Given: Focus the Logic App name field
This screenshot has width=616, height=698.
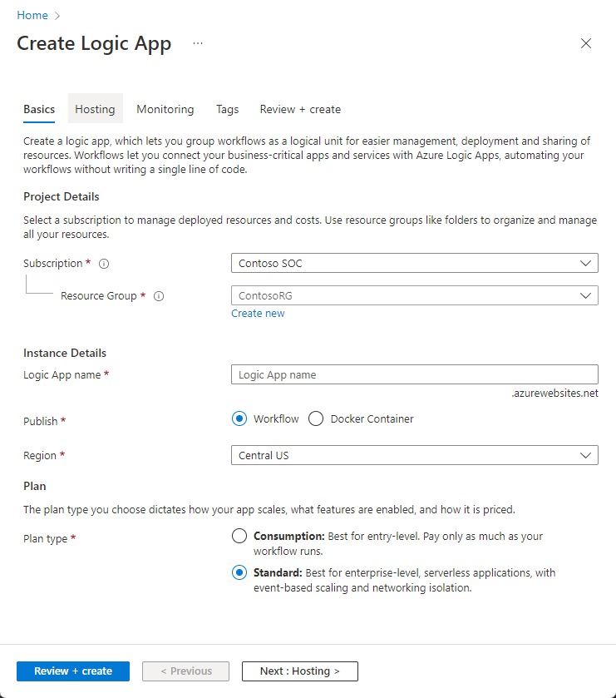Looking at the screenshot, I should tap(415, 374).
